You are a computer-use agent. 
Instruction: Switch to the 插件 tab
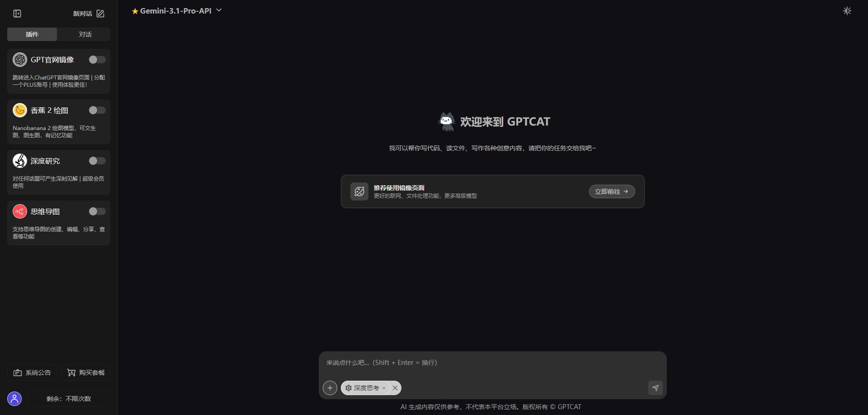[32, 34]
